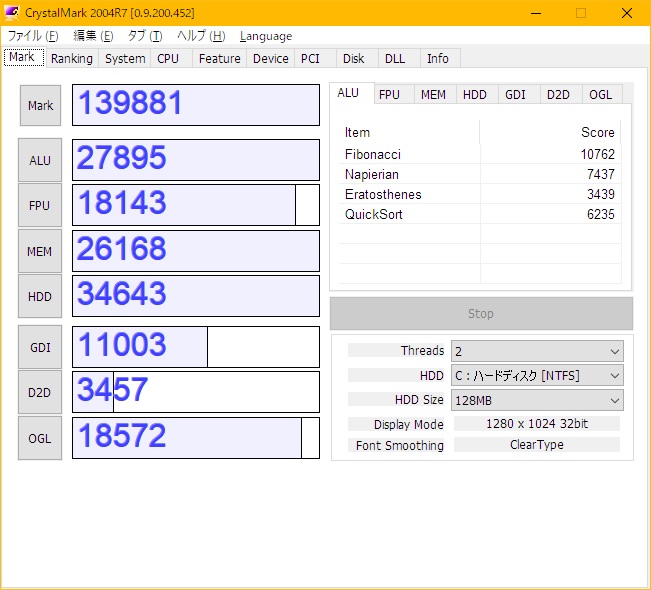Open the Language menu

point(266,37)
